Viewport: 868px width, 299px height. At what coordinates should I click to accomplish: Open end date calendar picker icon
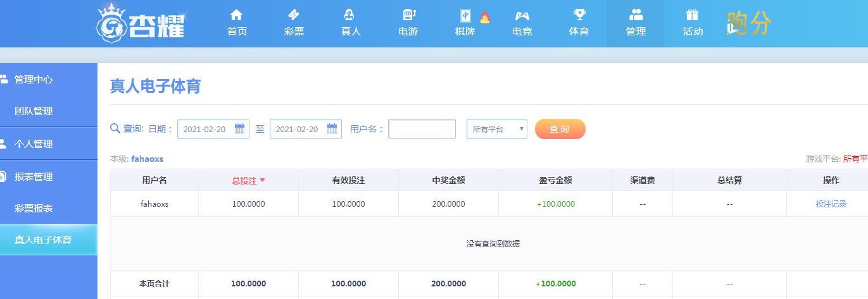pos(332,129)
